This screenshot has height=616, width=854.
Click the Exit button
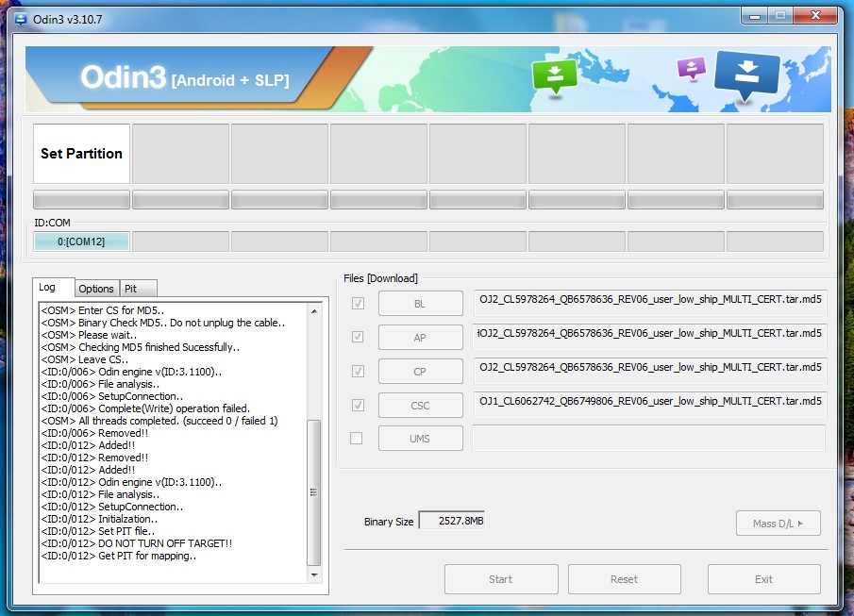click(x=763, y=579)
